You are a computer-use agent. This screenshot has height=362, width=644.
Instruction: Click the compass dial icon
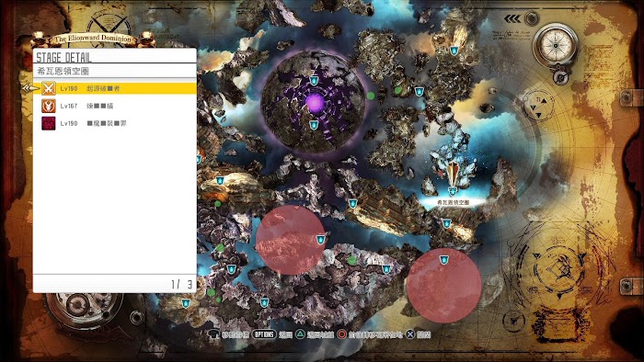(556, 45)
